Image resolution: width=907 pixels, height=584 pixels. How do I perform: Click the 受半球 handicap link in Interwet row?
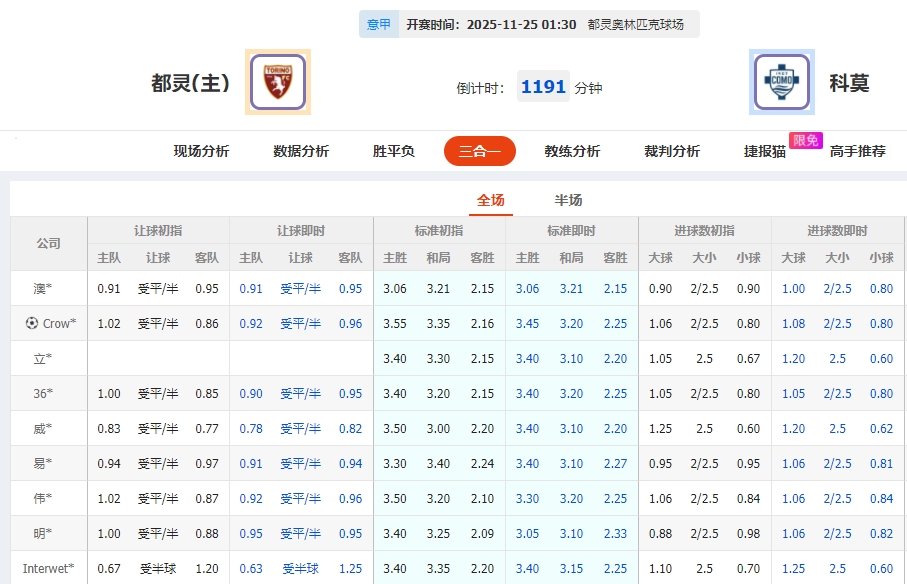pyautogui.click(x=300, y=568)
